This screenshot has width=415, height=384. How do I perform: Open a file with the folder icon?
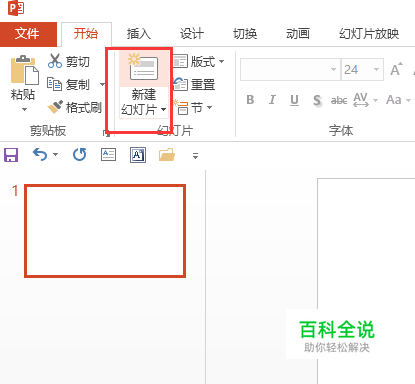point(167,155)
